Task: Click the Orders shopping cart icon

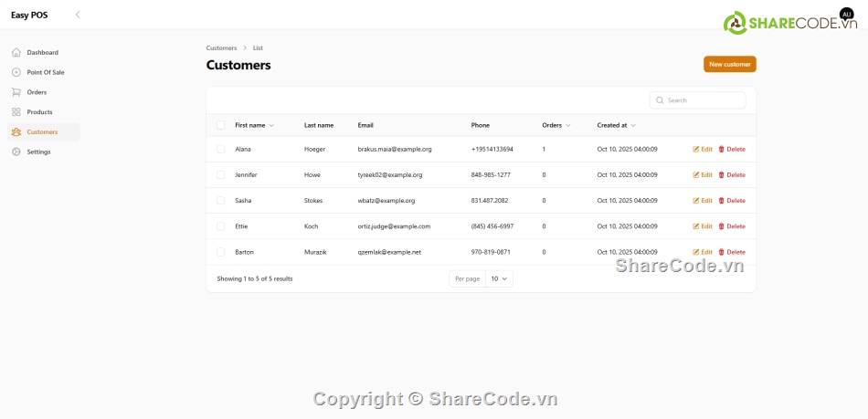Action: [16, 92]
